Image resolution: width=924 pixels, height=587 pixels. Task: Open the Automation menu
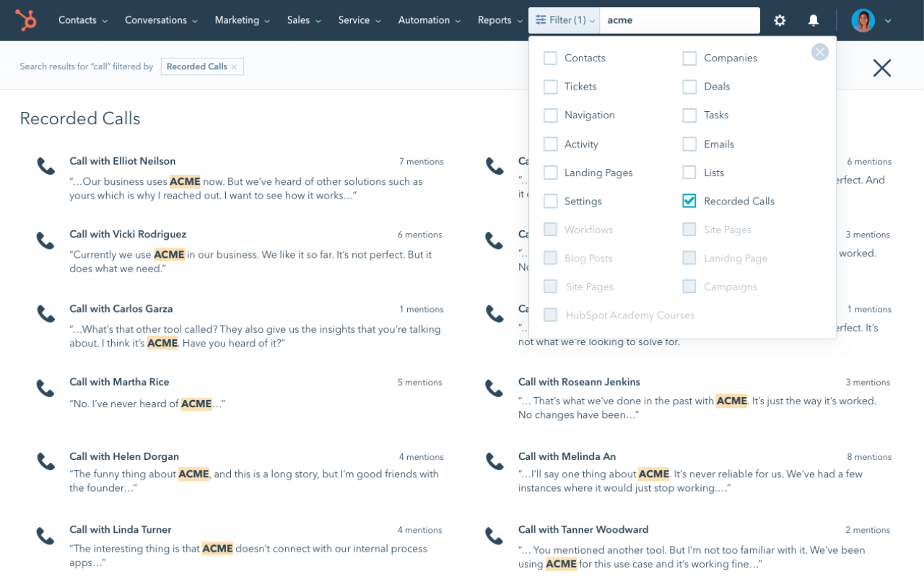[x=424, y=20]
